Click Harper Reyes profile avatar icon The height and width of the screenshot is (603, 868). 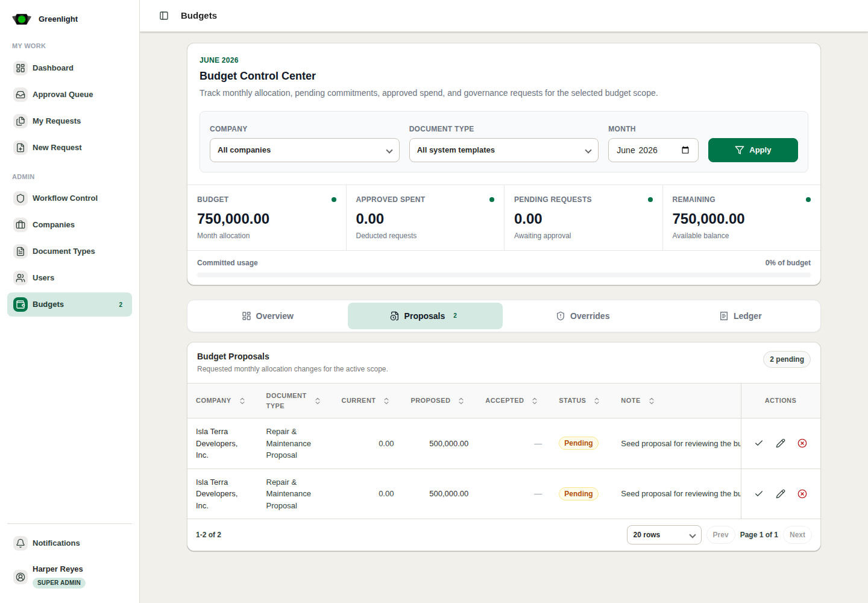(20, 577)
